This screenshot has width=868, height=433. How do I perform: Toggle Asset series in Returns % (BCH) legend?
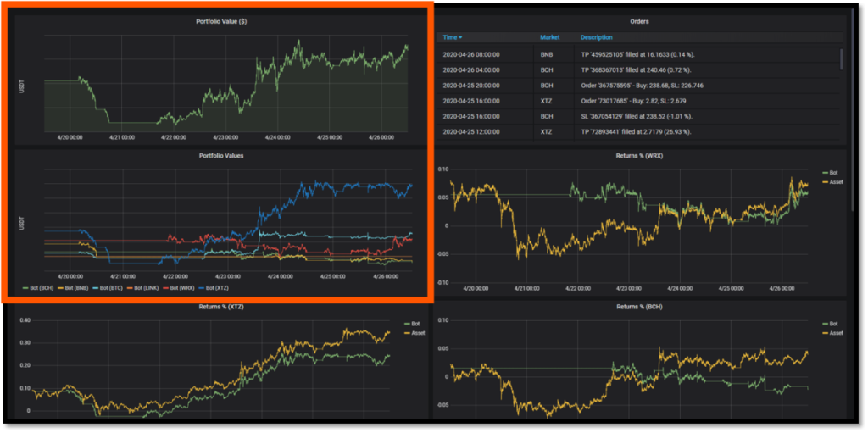[835, 333]
